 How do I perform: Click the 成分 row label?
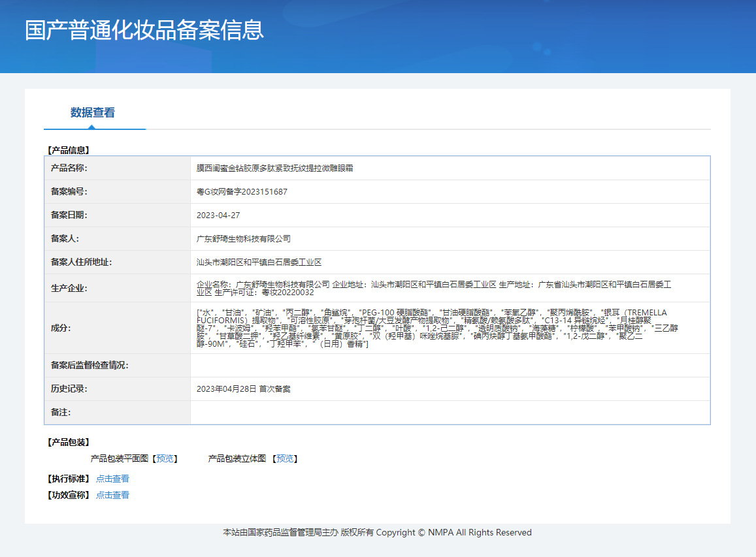point(60,328)
